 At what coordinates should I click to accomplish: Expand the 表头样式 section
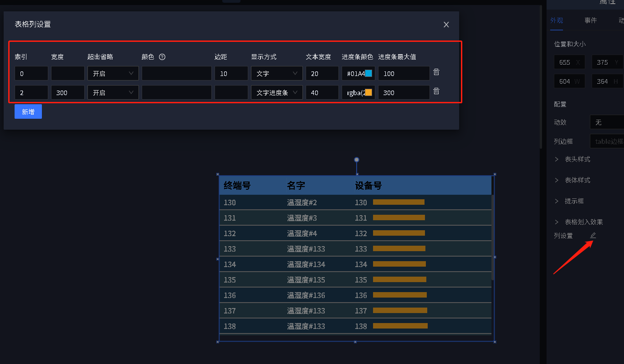click(578, 159)
